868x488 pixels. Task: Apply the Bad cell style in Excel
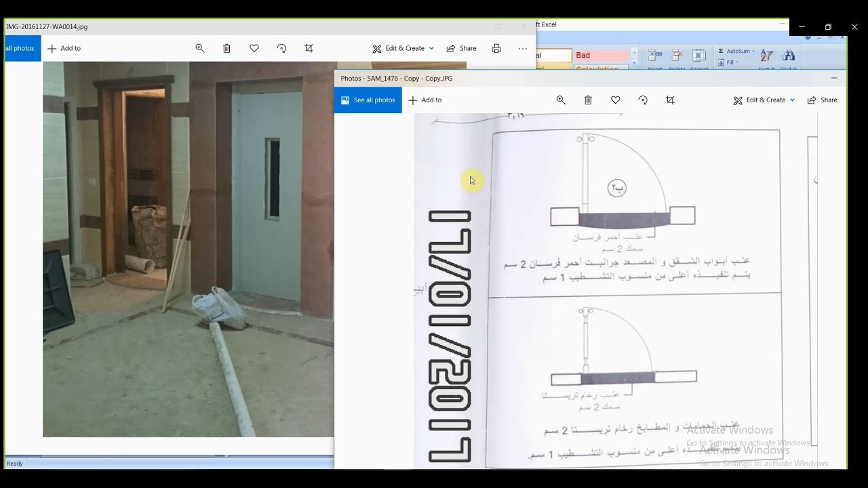601,56
